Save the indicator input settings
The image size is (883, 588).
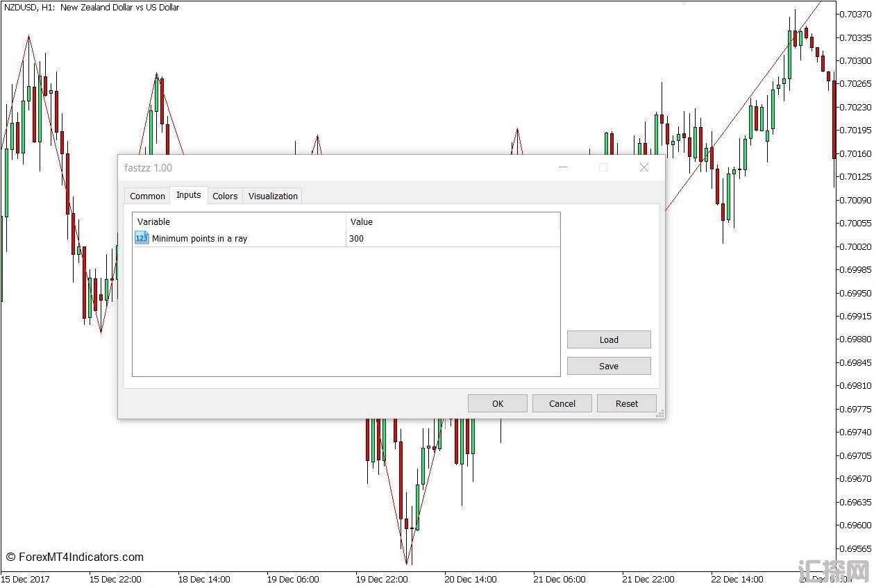[x=608, y=366]
